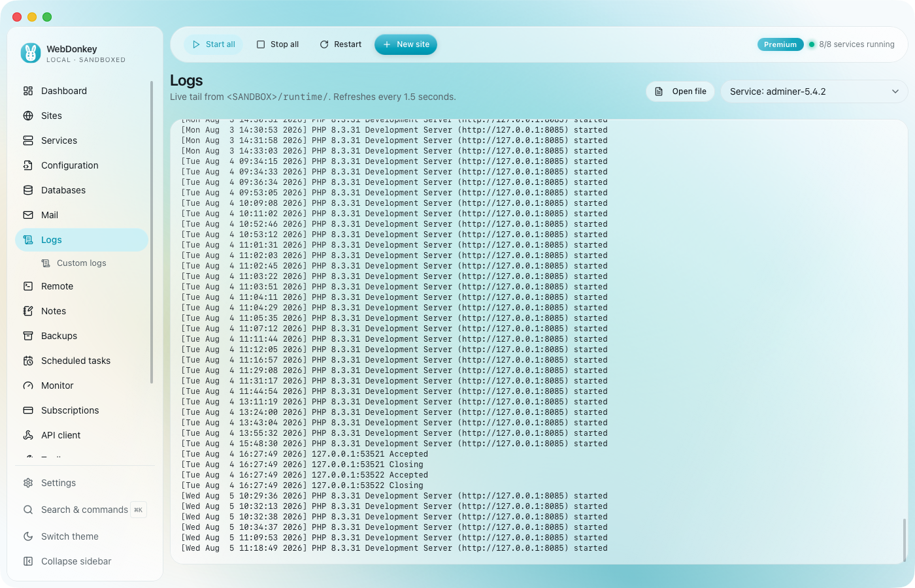Click the Databases cylinder icon

click(28, 190)
